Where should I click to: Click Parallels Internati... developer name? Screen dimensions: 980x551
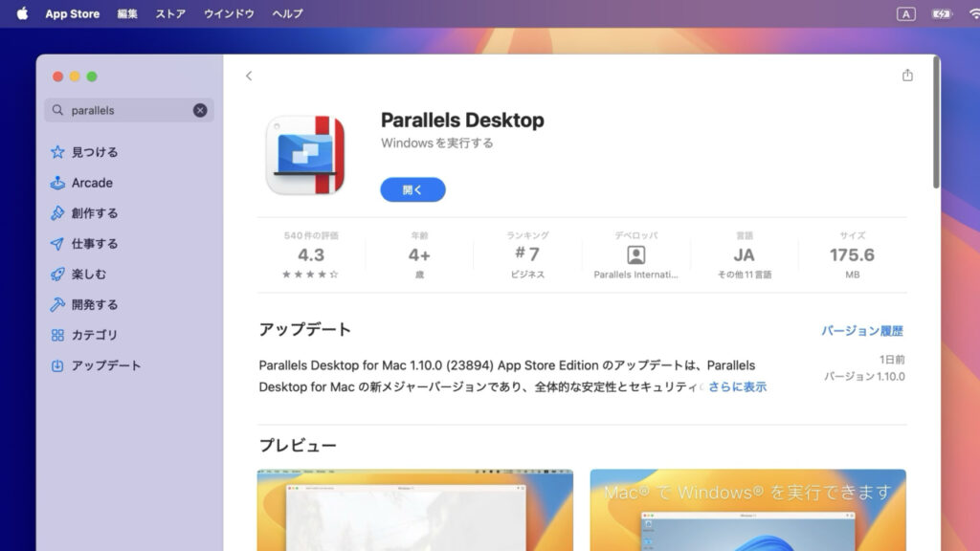tap(635, 275)
